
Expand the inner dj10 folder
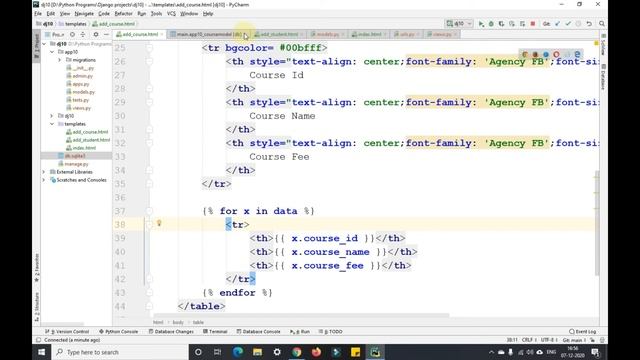tap(52, 116)
